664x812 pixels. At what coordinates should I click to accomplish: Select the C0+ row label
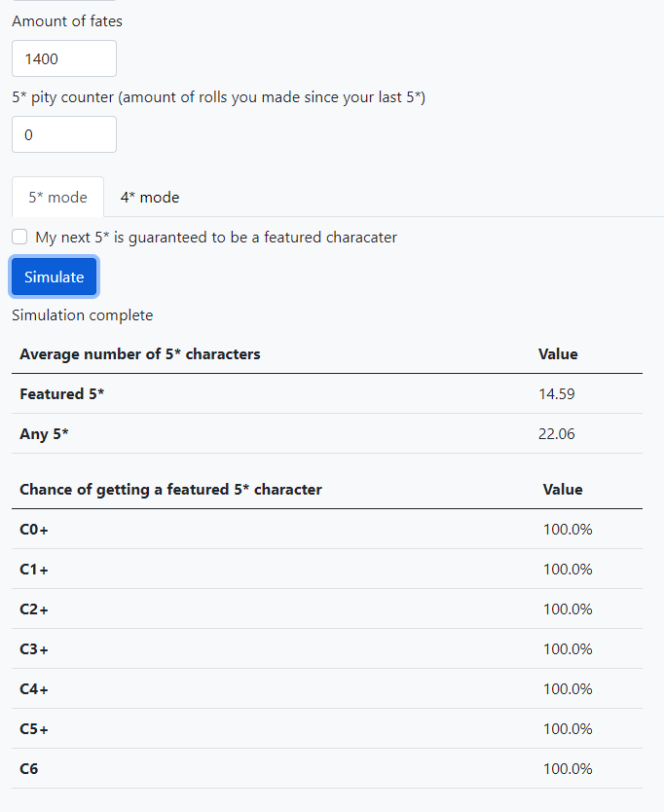click(34, 530)
